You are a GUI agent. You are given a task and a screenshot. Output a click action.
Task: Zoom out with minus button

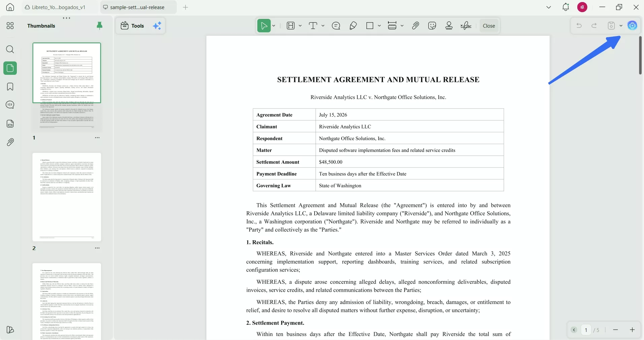click(615, 330)
